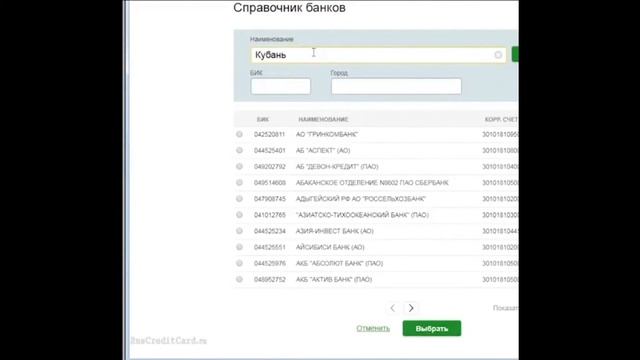
Task: Click bank name АДЫГЕЙСКИЙ РФ АО "РОССЕЛЬХОЗБАНК"
Action: click(361, 199)
